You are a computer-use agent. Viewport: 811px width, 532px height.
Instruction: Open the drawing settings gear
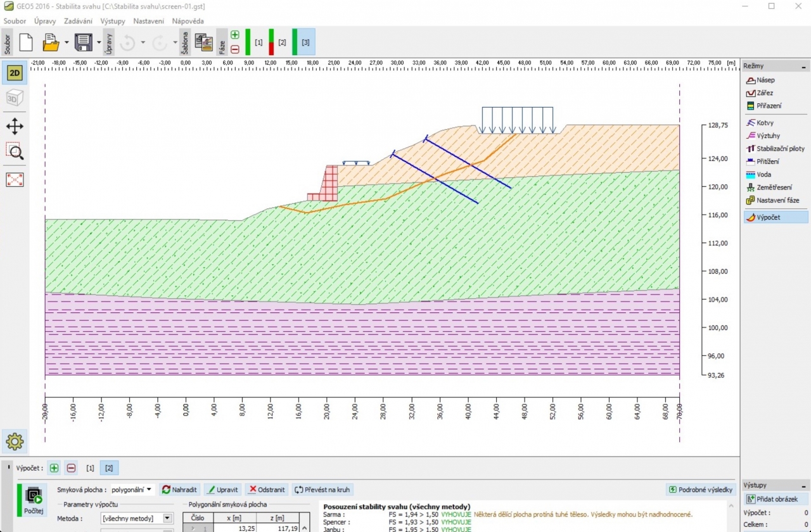click(x=15, y=441)
